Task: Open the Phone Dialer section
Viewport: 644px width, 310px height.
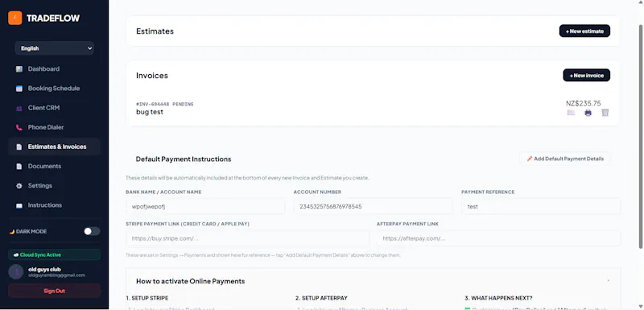Action: [x=54, y=127]
